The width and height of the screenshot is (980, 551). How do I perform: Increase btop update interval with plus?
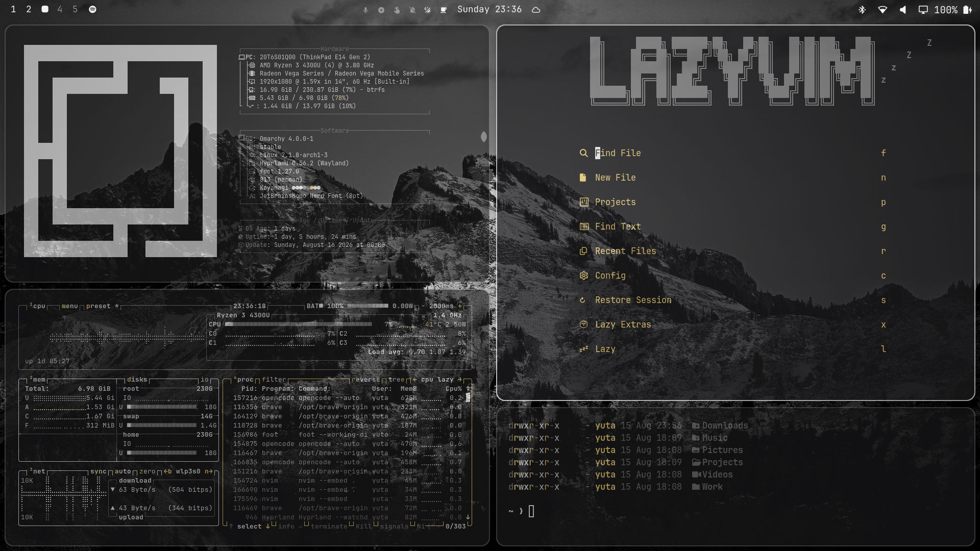click(x=460, y=306)
